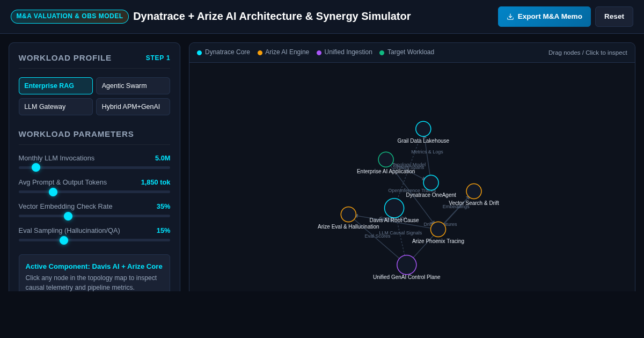Click the STEP 1 label
Viewport: 644px width, 338px height.
(158, 58)
